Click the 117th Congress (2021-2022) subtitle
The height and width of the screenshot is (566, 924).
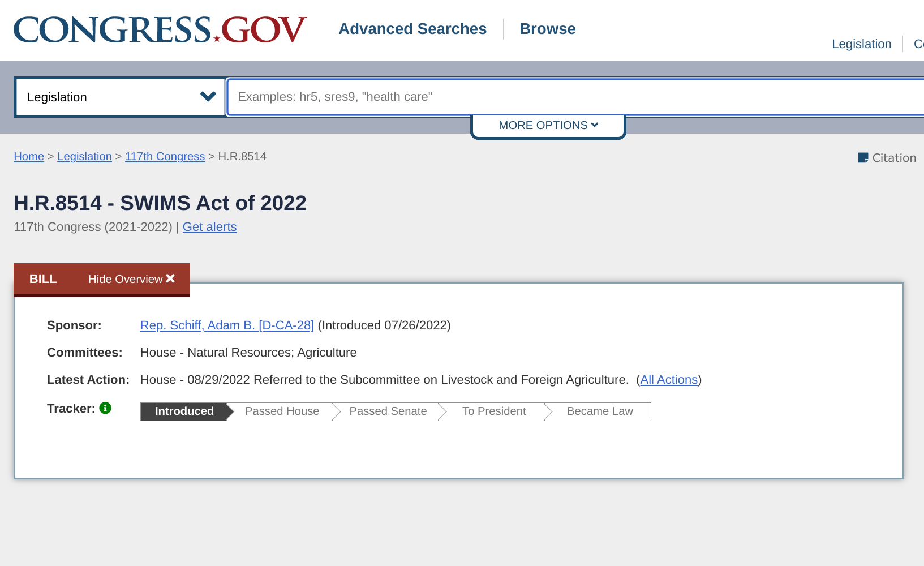[x=93, y=227]
